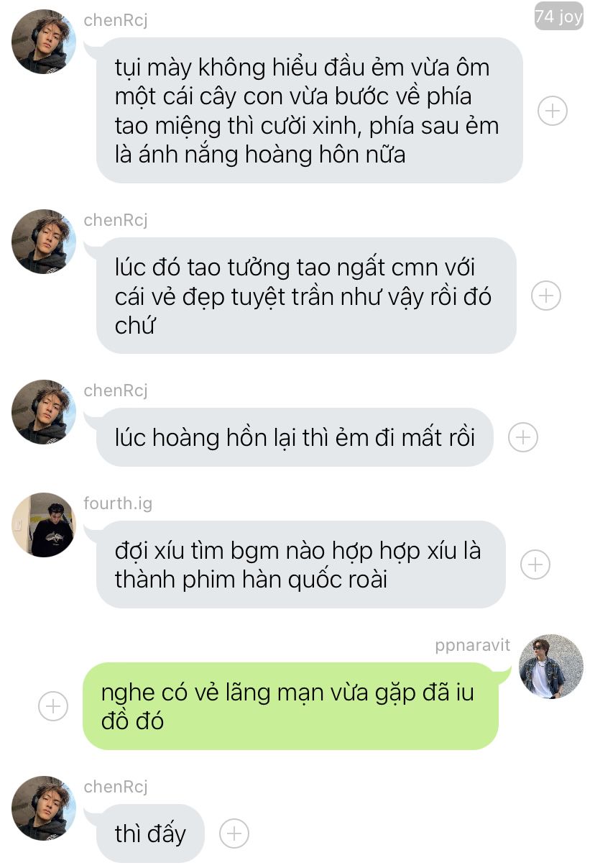The width and height of the screenshot is (595, 868).
Task: Select the 'đẹp tuyệt trần' message bubble
Action: point(305,296)
